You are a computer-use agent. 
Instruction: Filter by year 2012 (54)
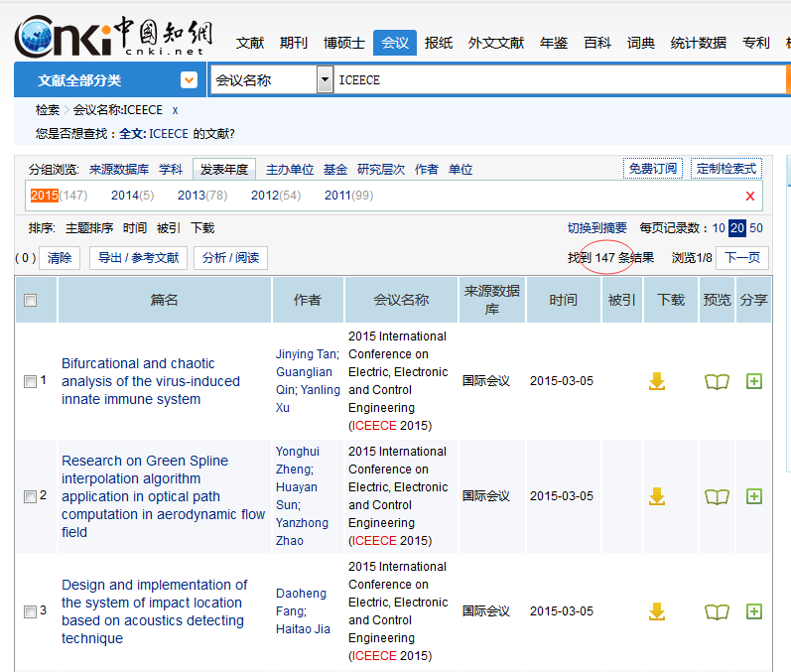276,196
